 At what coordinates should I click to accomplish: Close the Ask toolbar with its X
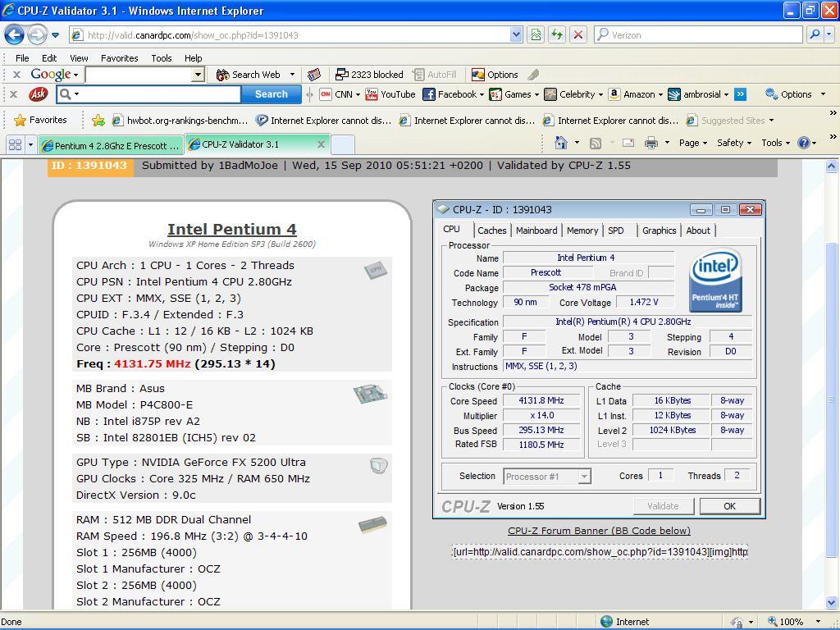[14, 94]
